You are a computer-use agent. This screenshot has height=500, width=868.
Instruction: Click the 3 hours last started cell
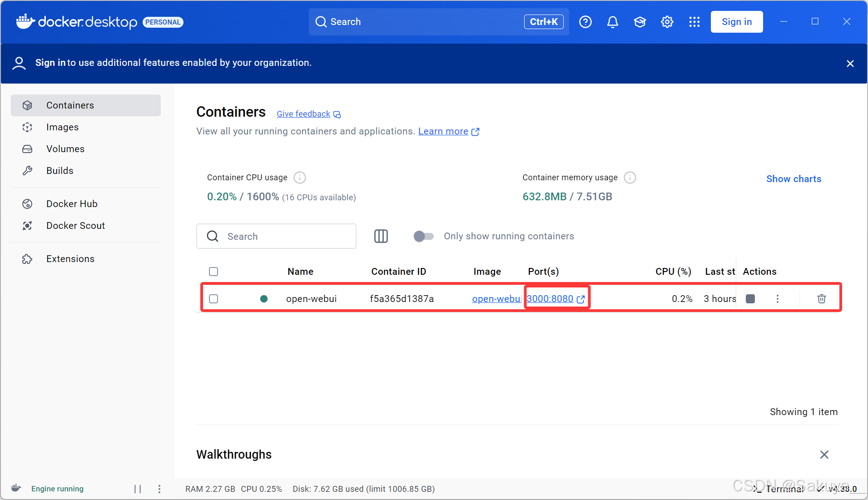click(x=719, y=299)
